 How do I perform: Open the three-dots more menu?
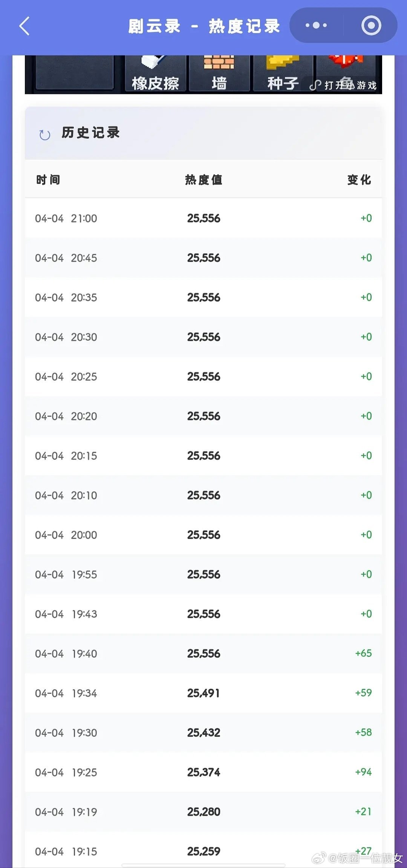[316, 26]
